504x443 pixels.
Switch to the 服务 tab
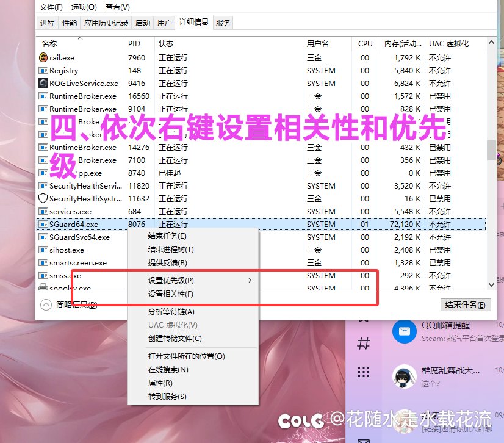pos(223,23)
